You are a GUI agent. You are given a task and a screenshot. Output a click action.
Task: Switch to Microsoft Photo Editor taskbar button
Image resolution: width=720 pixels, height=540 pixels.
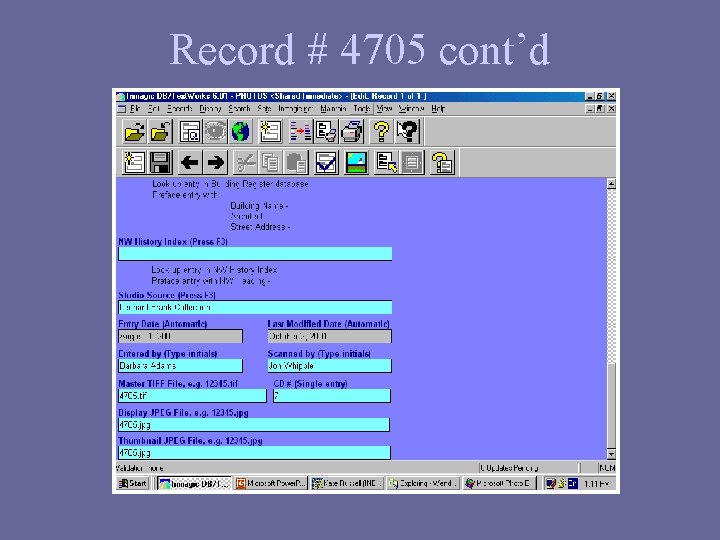click(x=499, y=484)
